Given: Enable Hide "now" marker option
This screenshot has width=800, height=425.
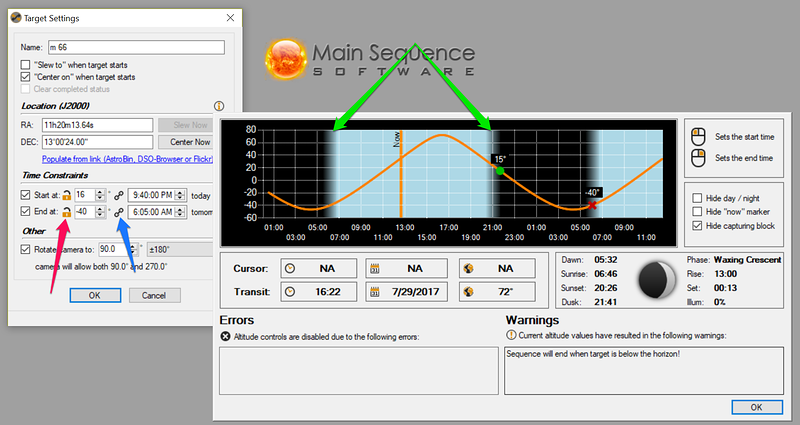Looking at the screenshot, I should (697, 212).
